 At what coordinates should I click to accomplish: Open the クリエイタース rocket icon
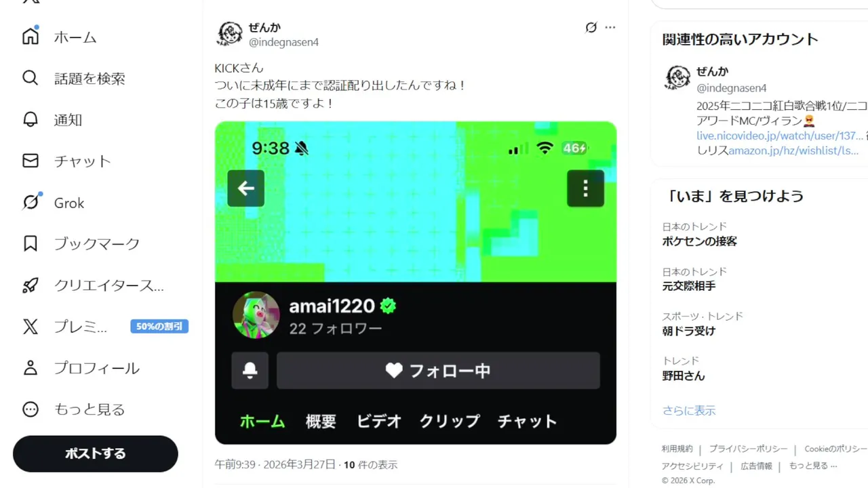click(x=31, y=285)
